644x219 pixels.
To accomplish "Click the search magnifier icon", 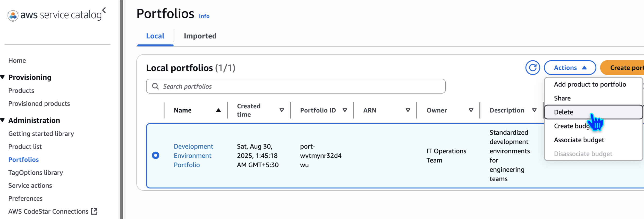I will (x=155, y=86).
